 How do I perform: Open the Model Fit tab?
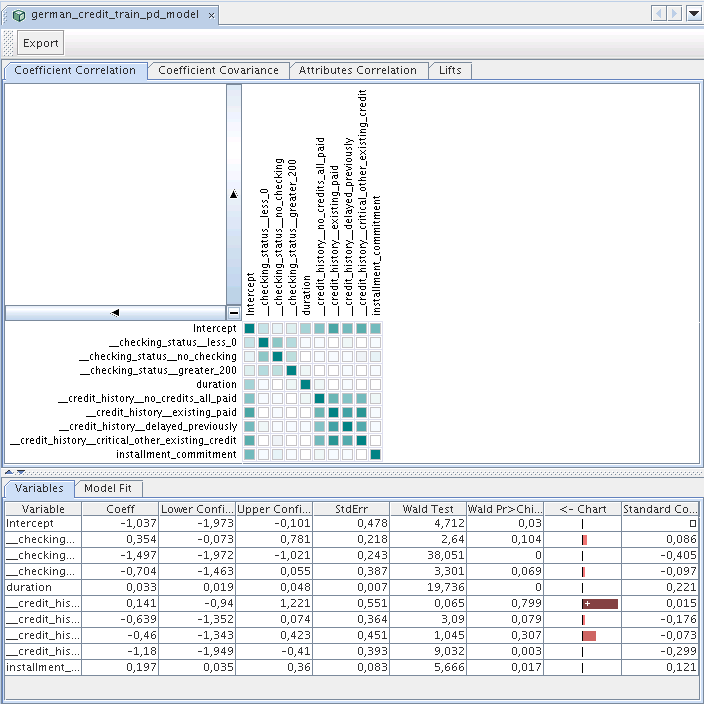[x=108, y=488]
